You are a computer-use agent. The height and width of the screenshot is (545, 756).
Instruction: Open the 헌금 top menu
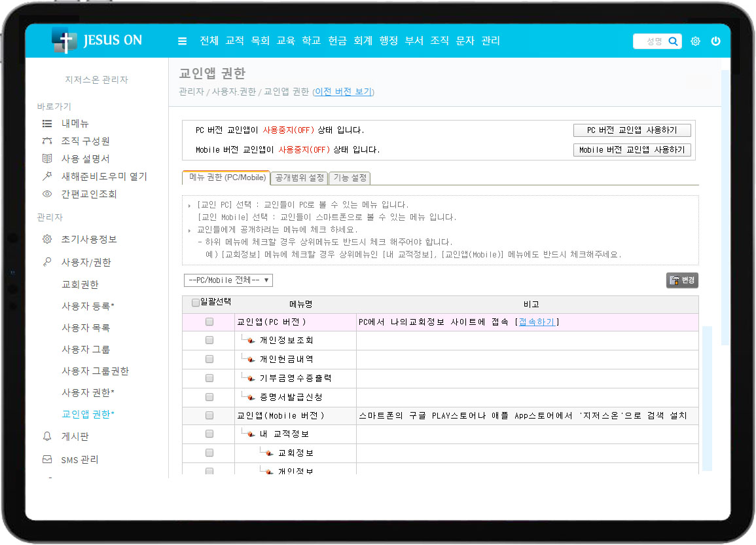pos(337,41)
